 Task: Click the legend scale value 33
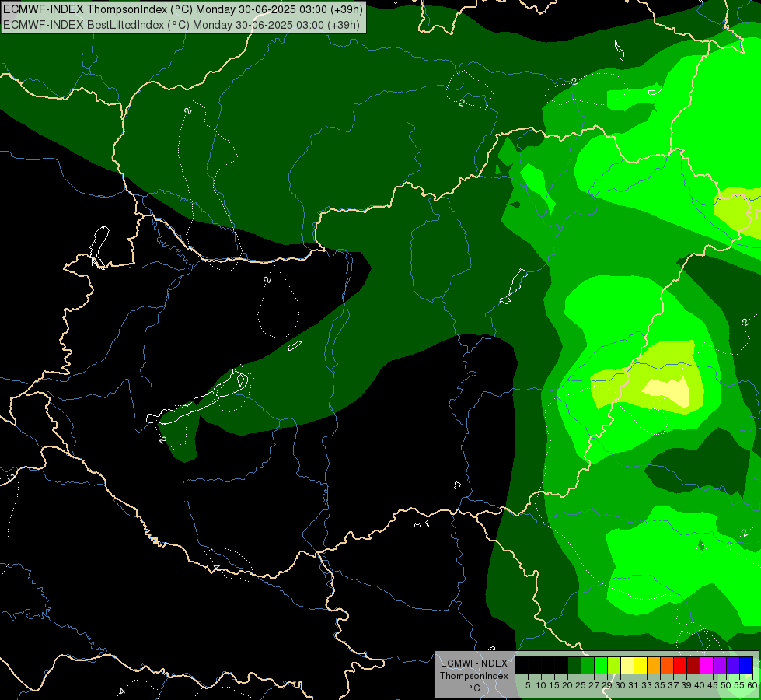click(647, 685)
